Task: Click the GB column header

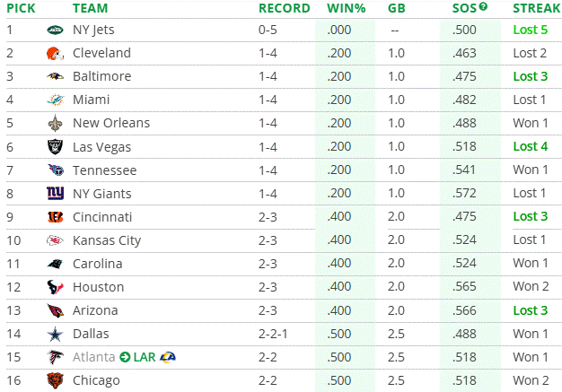Action: tap(395, 8)
